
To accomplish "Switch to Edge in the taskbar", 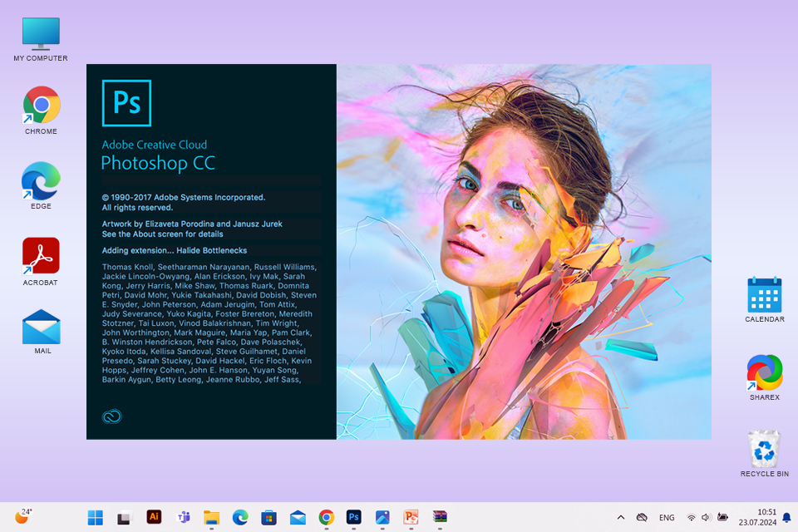I will pos(240,517).
